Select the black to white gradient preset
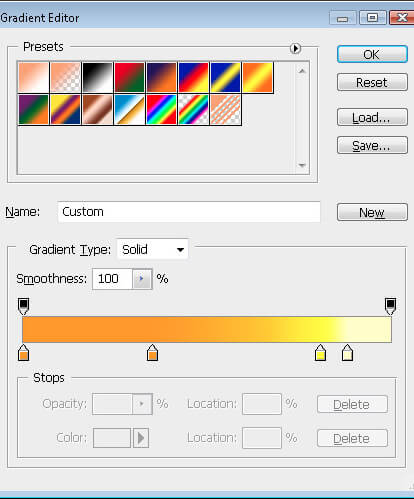Image resolution: width=414 pixels, height=499 pixels. coord(97,77)
